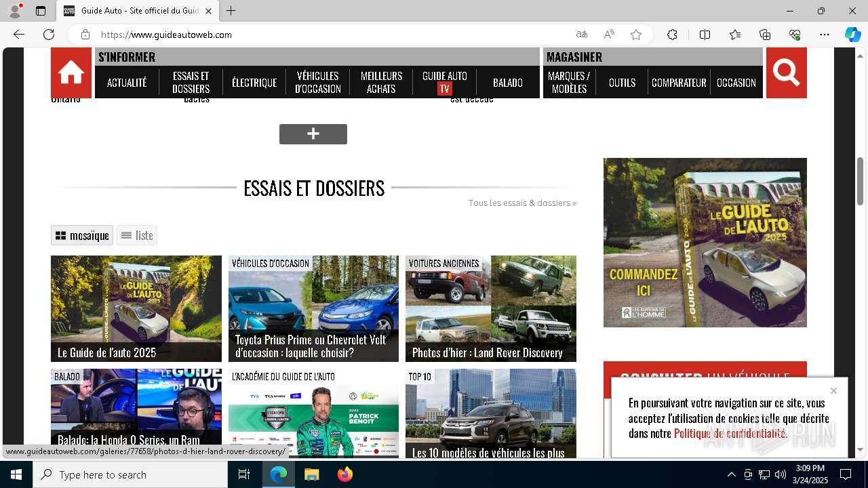
Task: Open File Explorer from taskbar
Action: click(x=311, y=474)
